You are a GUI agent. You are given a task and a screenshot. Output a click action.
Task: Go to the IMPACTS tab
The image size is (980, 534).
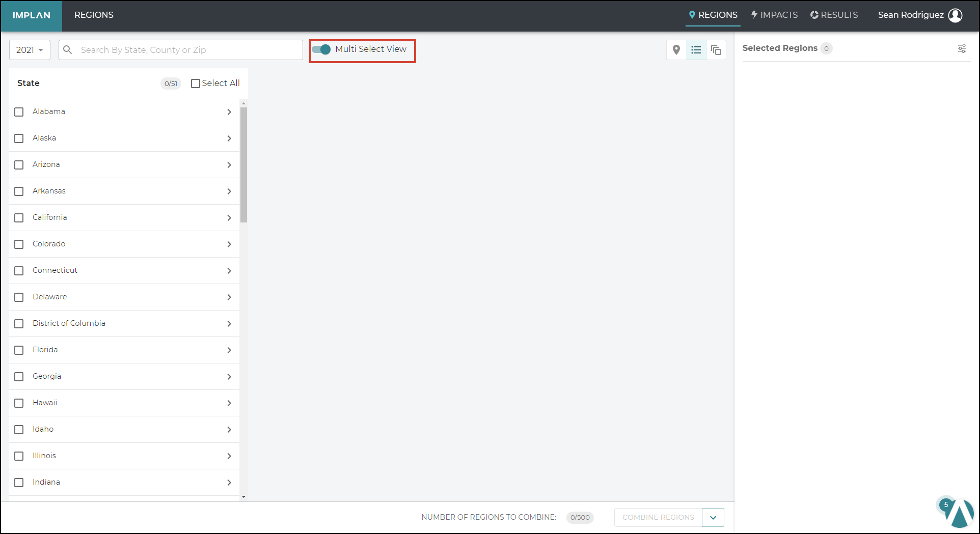(774, 15)
